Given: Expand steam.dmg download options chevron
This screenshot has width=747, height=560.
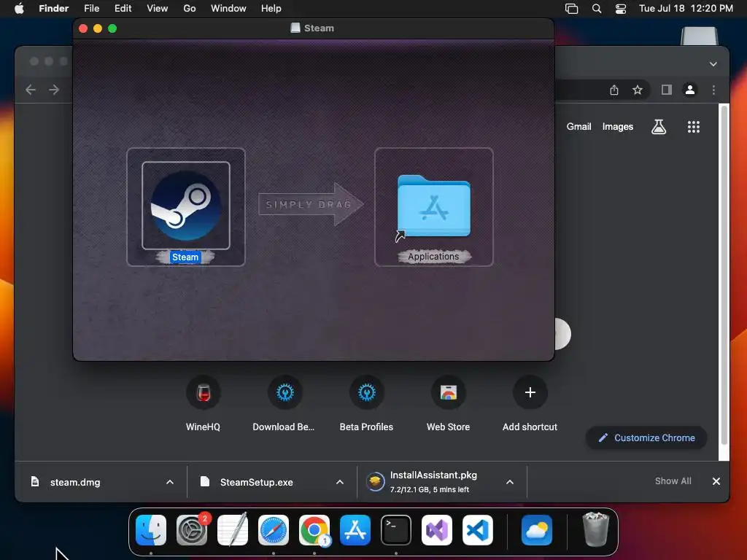Looking at the screenshot, I should (x=170, y=482).
